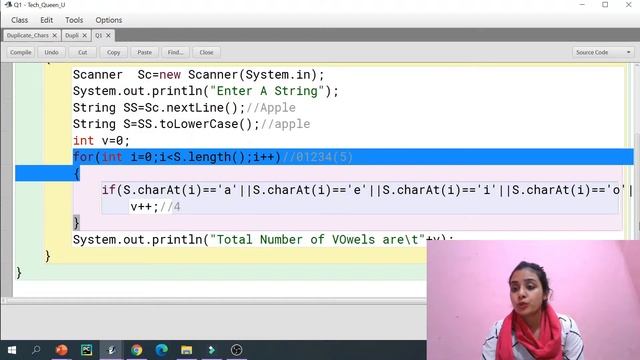Click the if(S.charAt(i)=='a' condition line
The width and height of the screenshot is (640, 360).
click(366, 190)
